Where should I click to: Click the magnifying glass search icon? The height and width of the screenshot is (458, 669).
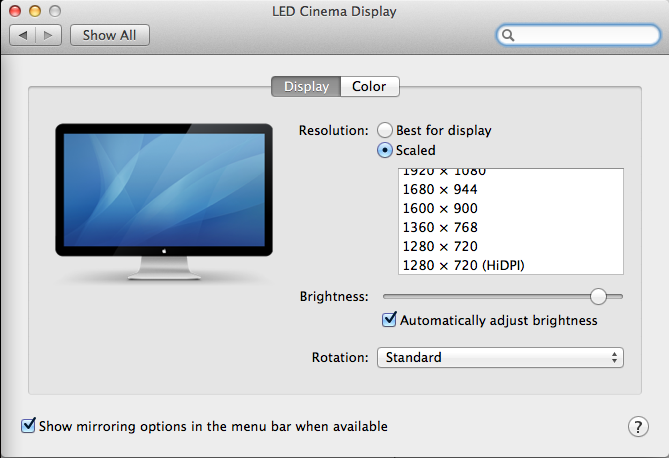tap(508, 35)
